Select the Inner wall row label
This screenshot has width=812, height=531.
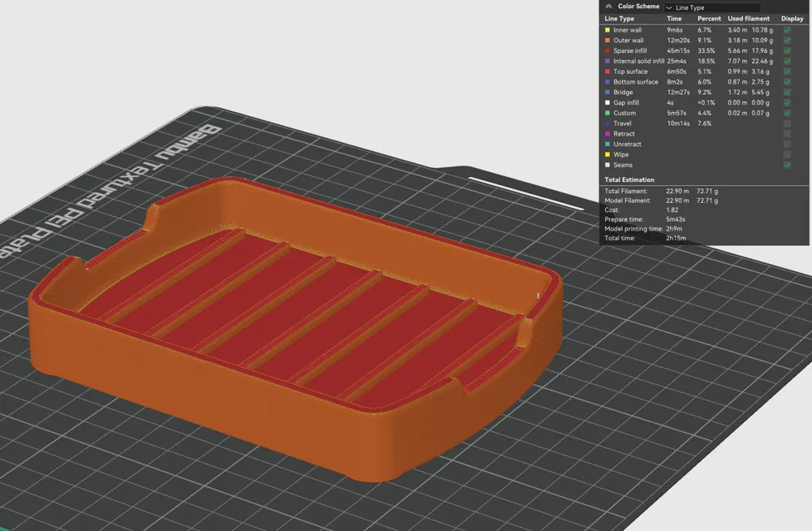click(627, 30)
